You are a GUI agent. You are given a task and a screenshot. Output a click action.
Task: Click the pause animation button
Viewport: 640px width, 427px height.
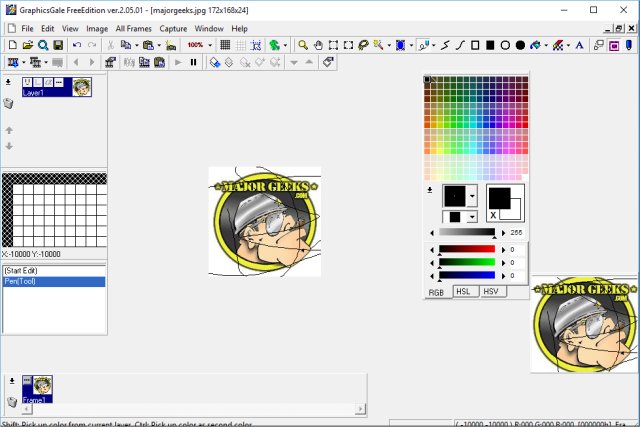[x=193, y=62]
